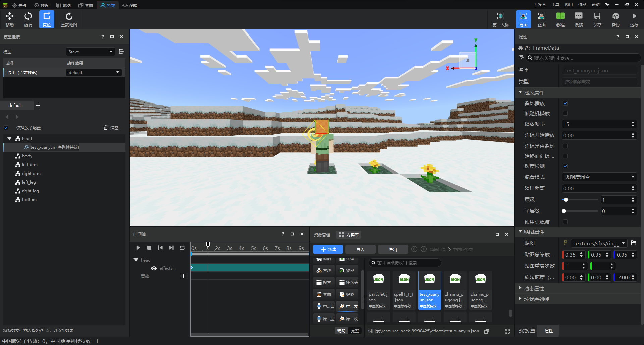The height and width of the screenshot is (345, 644).
Task: Click the 重载地图 reload map icon
Action: pyautogui.click(x=69, y=19)
